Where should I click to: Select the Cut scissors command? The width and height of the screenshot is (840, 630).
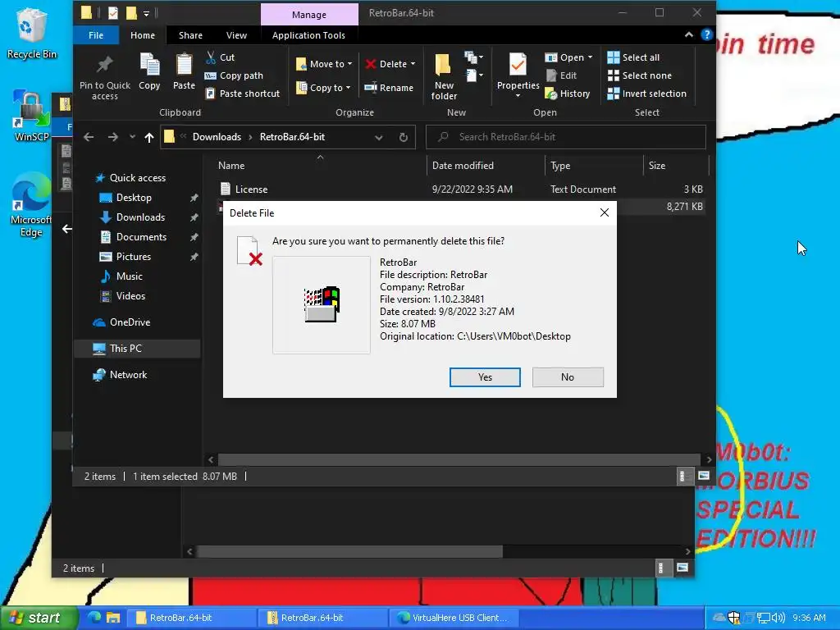220,57
